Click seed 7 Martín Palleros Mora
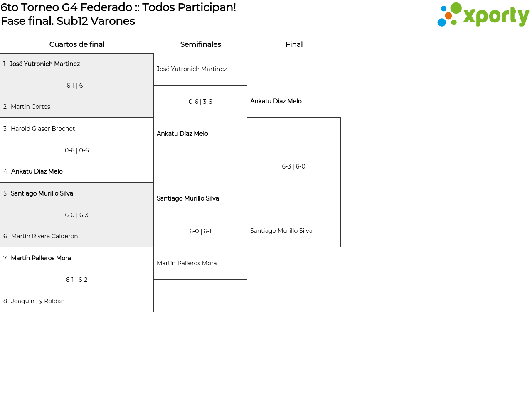Screen dimensions: 532x394 (x=41, y=258)
